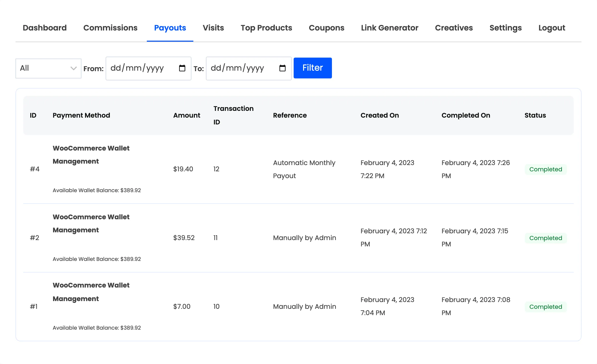This screenshot has width=597, height=364.
Task: Click the Payment Method column header
Action: (81, 115)
